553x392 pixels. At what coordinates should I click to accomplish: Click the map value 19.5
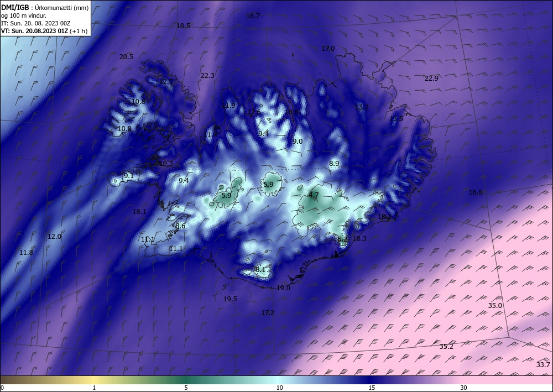230,299
